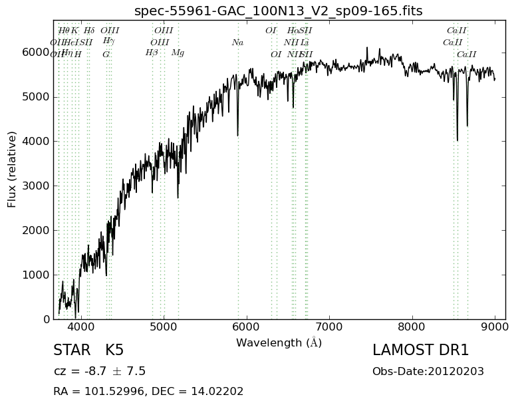Click the lowest 'CaII' label
Image resolution: width=532 pixels, height=399 pixels.
pyautogui.click(x=467, y=55)
